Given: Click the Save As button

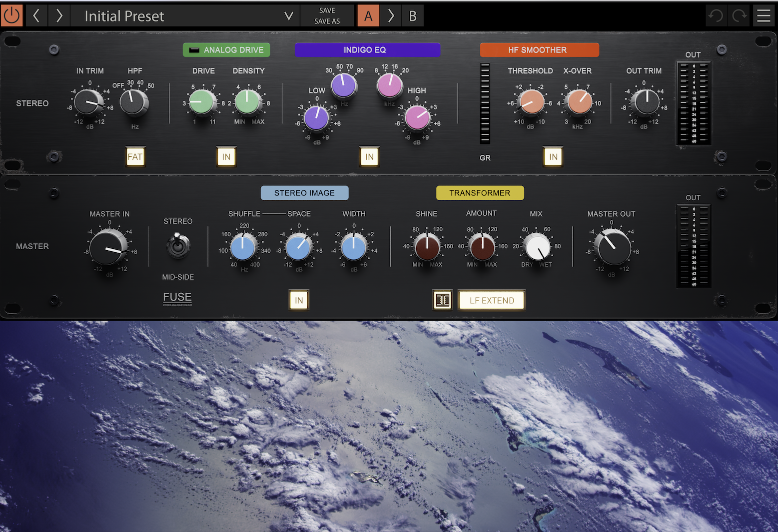Looking at the screenshot, I should coord(327,21).
